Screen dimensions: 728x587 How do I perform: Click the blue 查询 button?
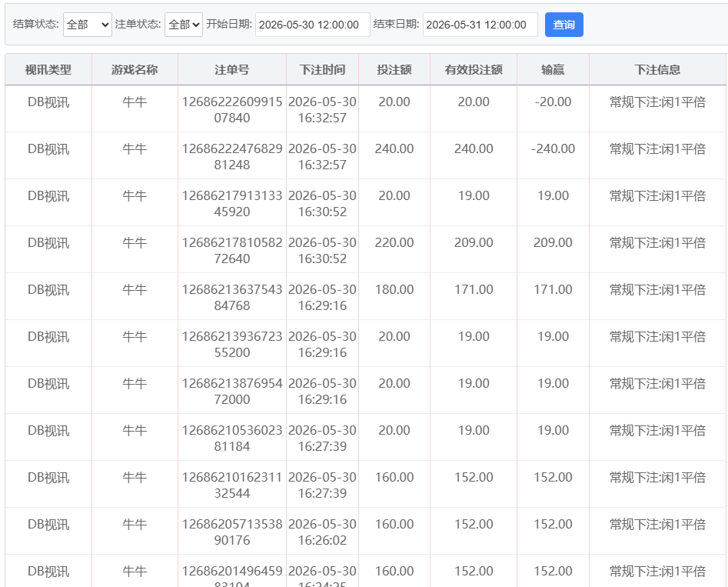tap(563, 25)
